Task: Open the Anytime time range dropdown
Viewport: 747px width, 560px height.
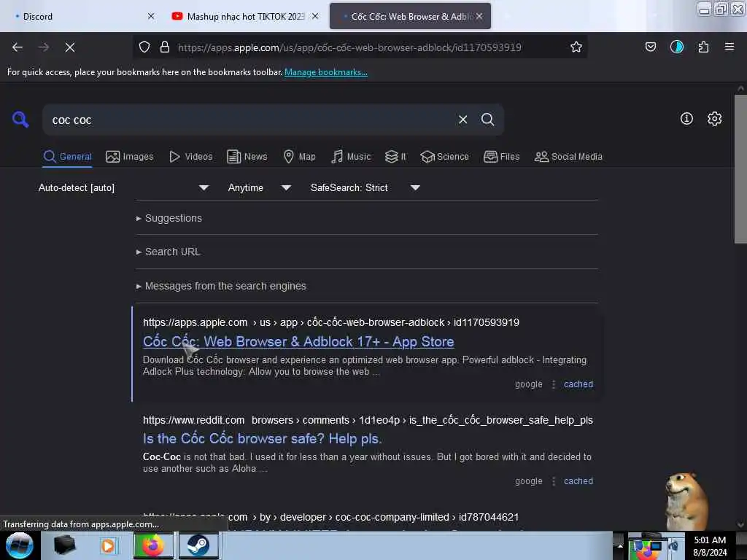Action: tap(260, 187)
